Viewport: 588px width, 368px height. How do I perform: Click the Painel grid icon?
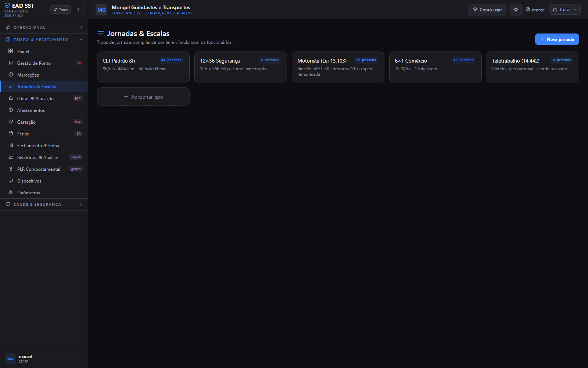(x=11, y=51)
